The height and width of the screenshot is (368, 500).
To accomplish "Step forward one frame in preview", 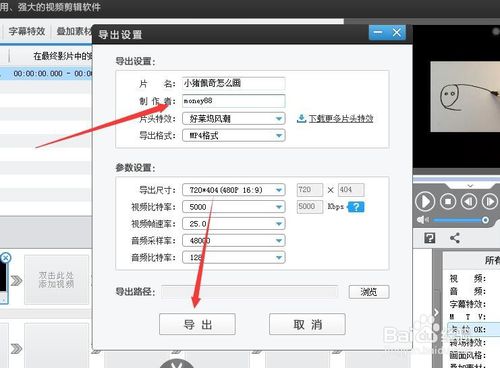I will click(490, 202).
